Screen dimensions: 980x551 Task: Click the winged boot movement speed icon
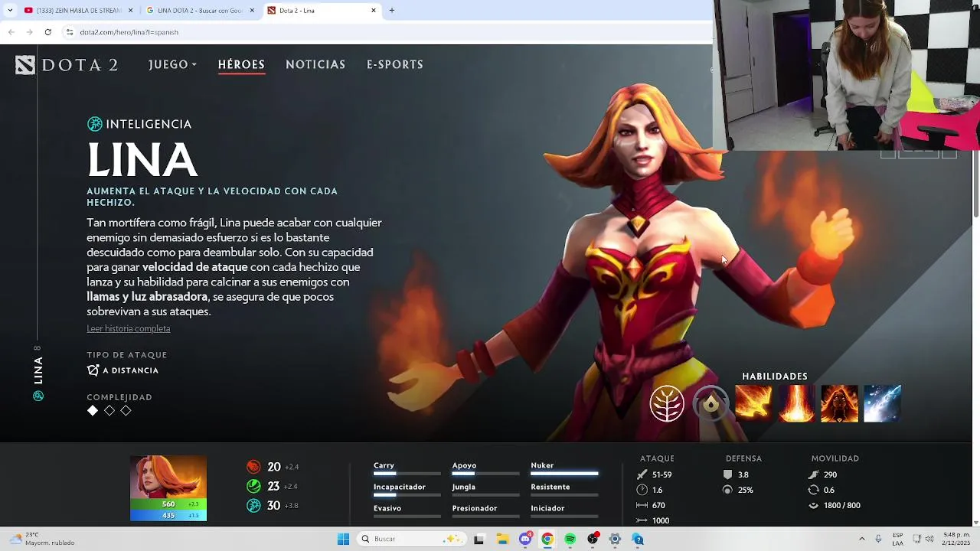813,474
